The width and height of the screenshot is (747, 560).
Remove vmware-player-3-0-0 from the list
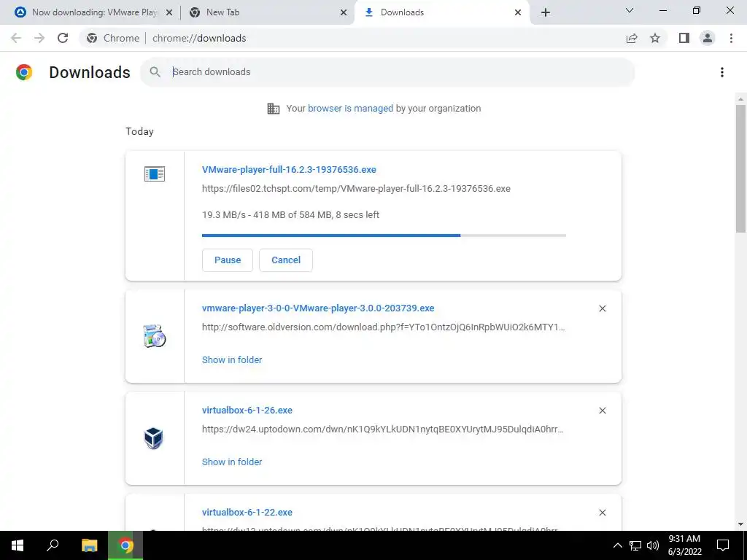602,308
